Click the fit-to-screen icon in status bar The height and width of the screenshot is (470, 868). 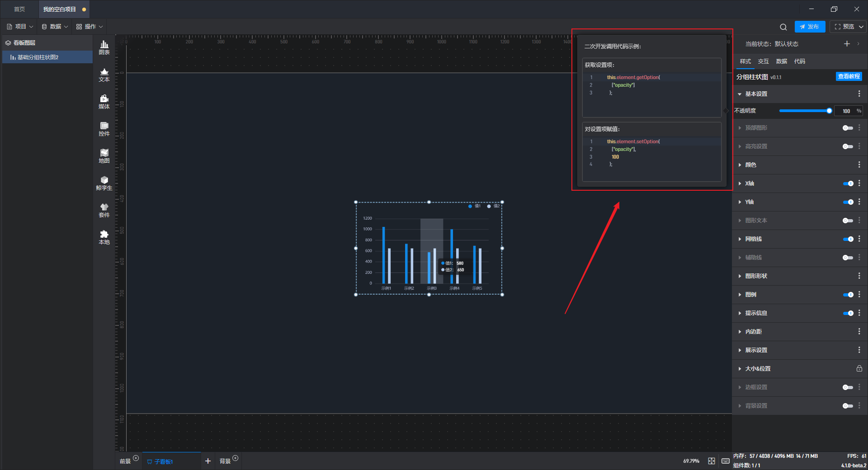(712, 461)
